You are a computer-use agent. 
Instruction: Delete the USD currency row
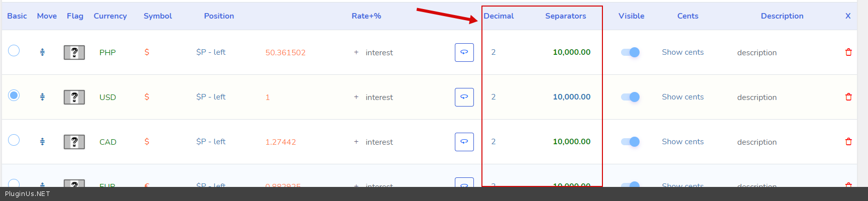(848, 97)
